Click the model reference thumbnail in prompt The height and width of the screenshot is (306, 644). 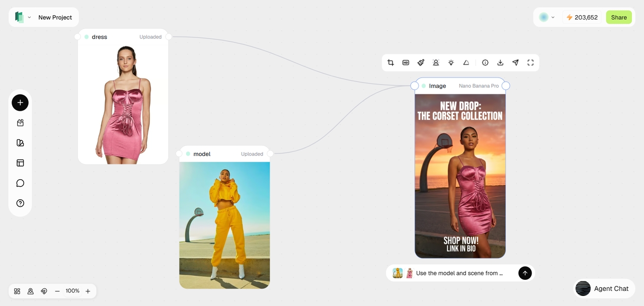398,273
